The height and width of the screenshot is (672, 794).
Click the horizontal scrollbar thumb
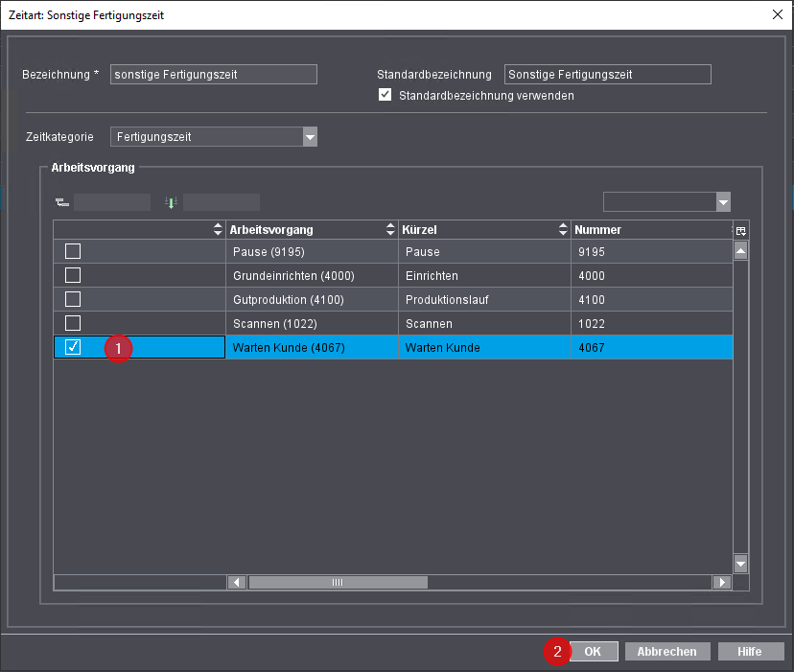(x=338, y=582)
